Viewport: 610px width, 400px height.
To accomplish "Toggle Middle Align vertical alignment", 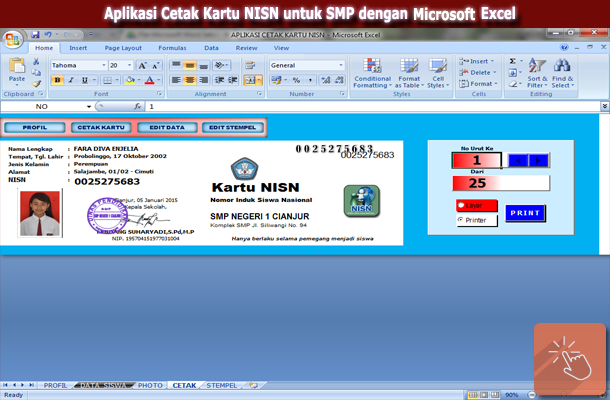I will (190, 65).
